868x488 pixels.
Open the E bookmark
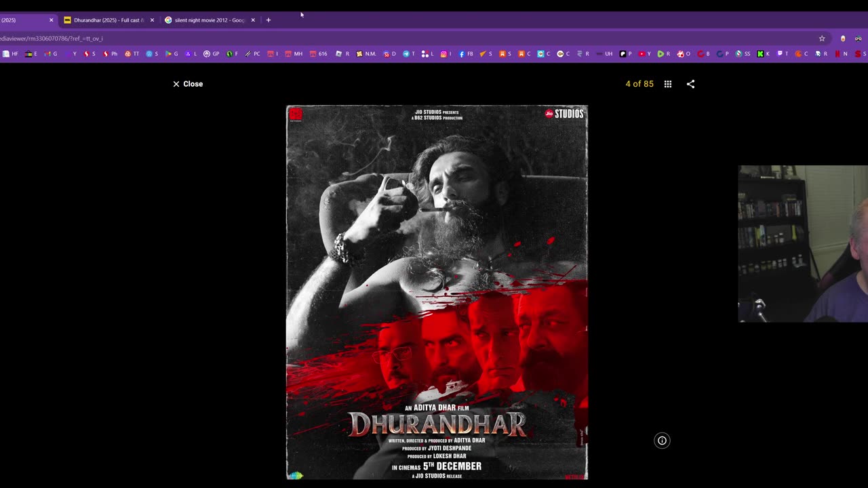[31, 54]
